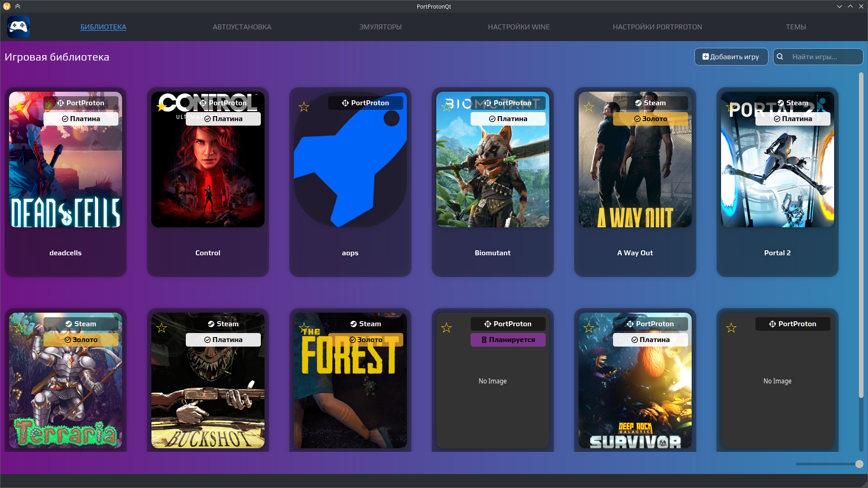The image size is (868, 488).
Task: Switch to Настройки Wine tab
Action: [519, 27]
